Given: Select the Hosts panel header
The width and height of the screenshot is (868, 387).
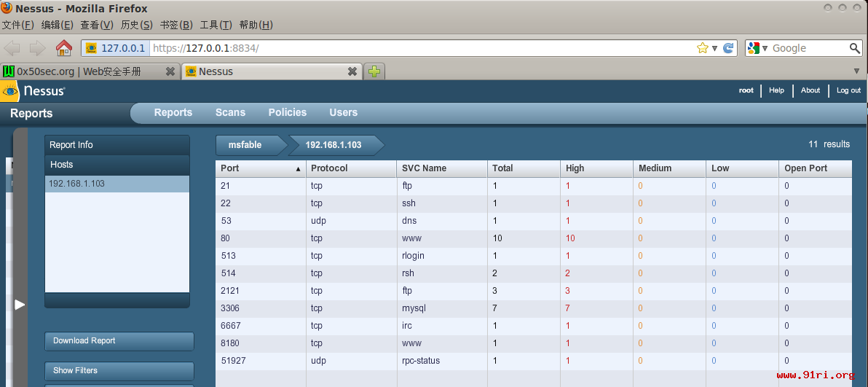Looking at the screenshot, I should pyautogui.click(x=117, y=165).
